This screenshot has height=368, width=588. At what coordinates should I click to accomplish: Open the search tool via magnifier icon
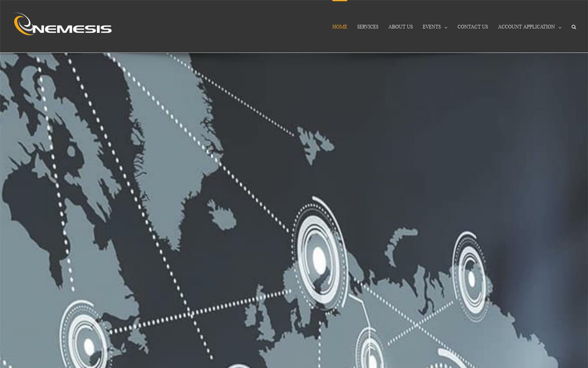pyautogui.click(x=574, y=27)
